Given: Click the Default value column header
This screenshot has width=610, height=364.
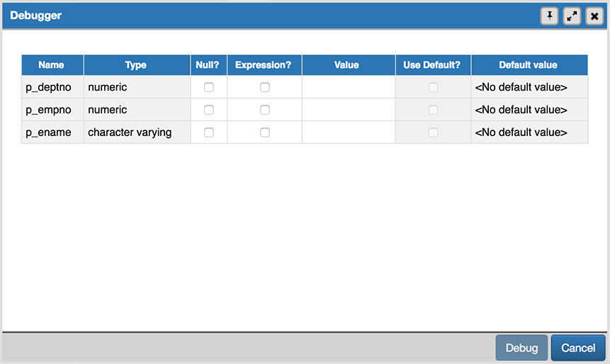Looking at the screenshot, I should tap(529, 65).
